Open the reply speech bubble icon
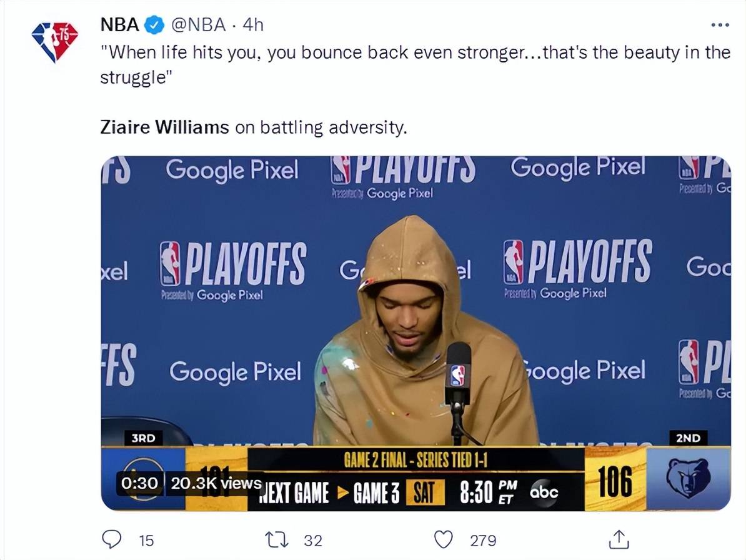The width and height of the screenshot is (746, 560). pos(112,539)
